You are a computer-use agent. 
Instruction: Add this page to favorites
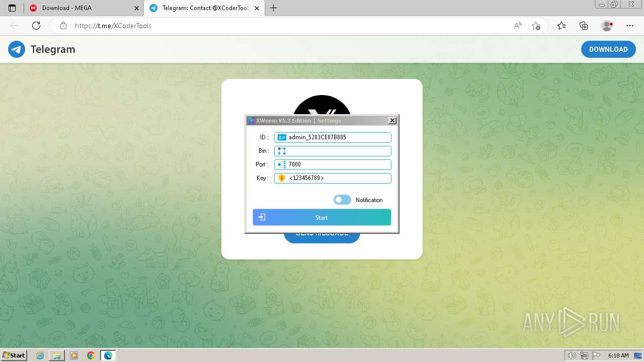536,26
